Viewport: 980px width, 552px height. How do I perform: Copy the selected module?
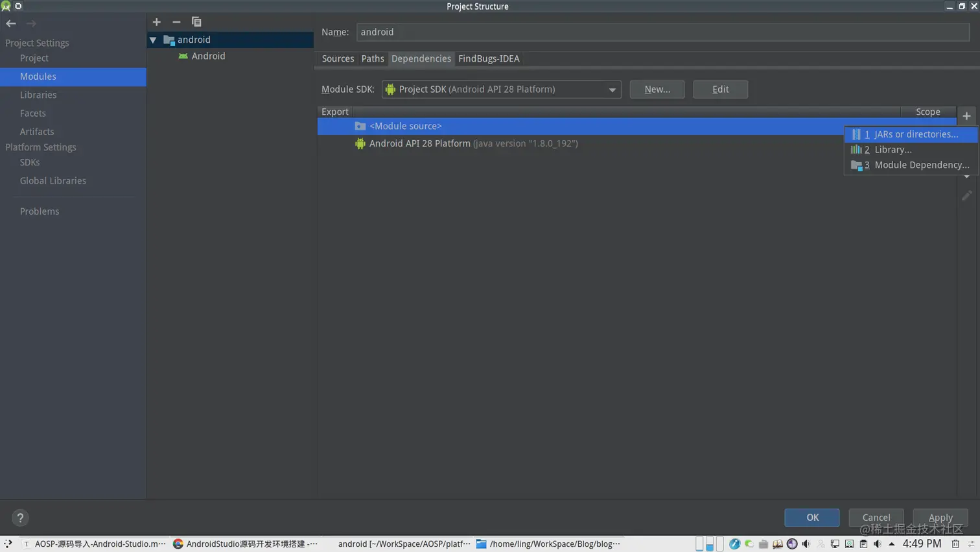pos(196,22)
